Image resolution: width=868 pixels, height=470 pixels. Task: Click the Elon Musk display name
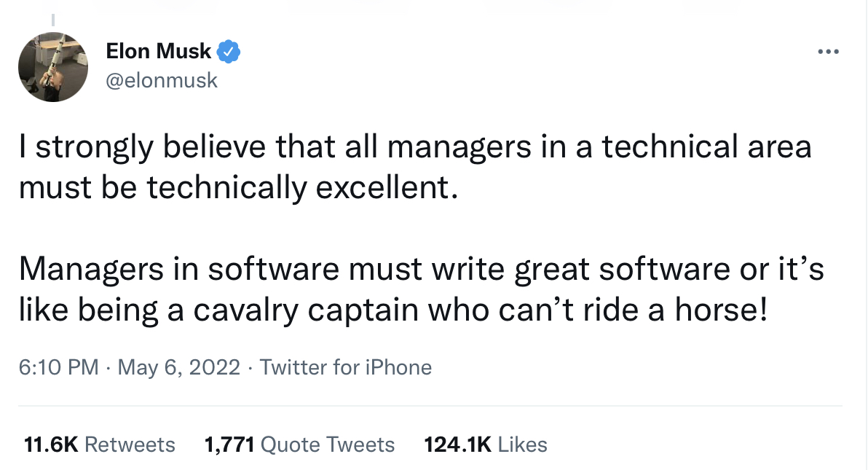[158, 52]
